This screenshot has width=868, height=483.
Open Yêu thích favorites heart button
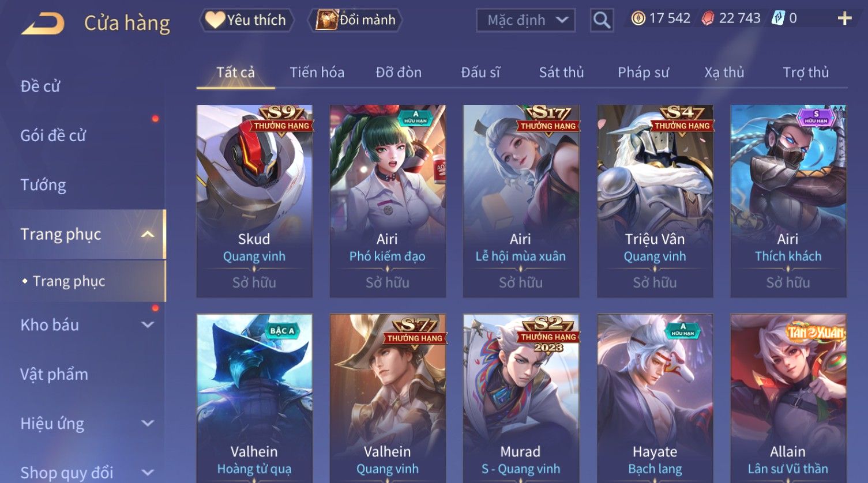coord(246,20)
